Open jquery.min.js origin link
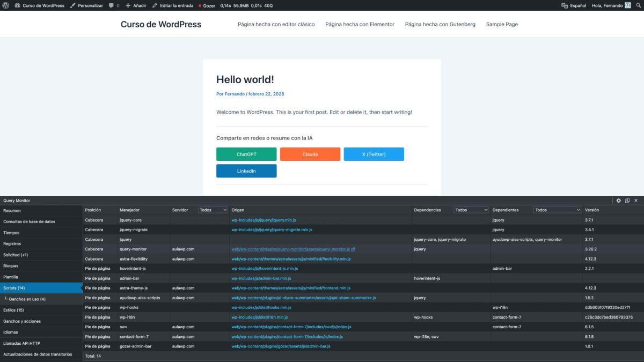Viewport: 644px width, 362px height. click(264, 220)
